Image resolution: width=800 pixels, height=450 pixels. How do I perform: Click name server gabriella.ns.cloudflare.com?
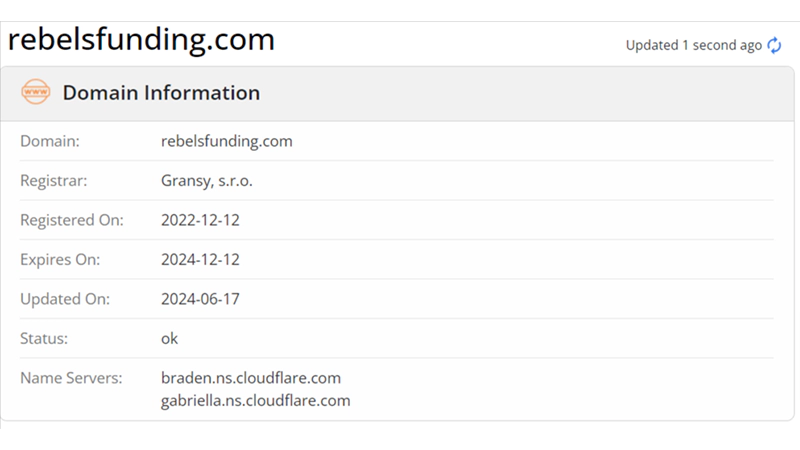click(x=255, y=400)
